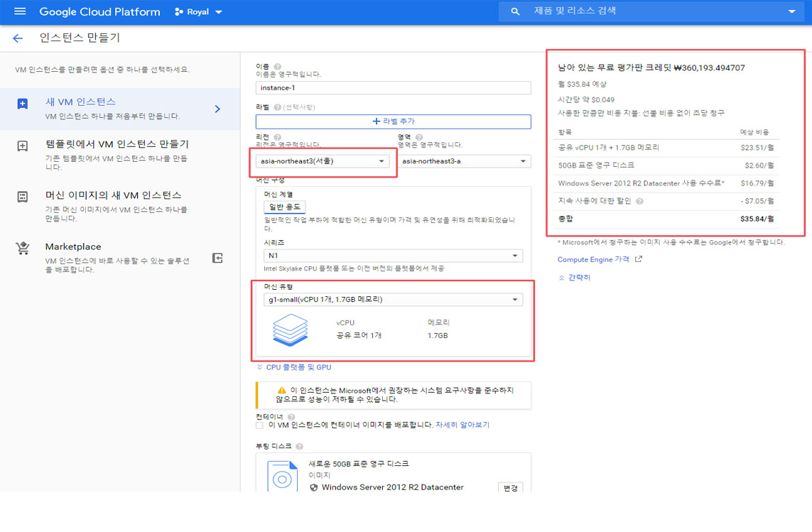Click the 시간당 약 $0.049 text
The width and height of the screenshot is (812, 532).
click(585, 99)
